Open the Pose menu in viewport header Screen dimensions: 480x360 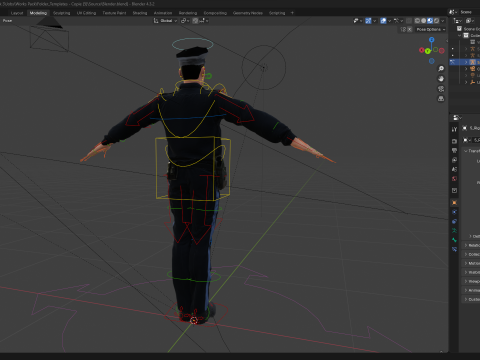coord(7,21)
